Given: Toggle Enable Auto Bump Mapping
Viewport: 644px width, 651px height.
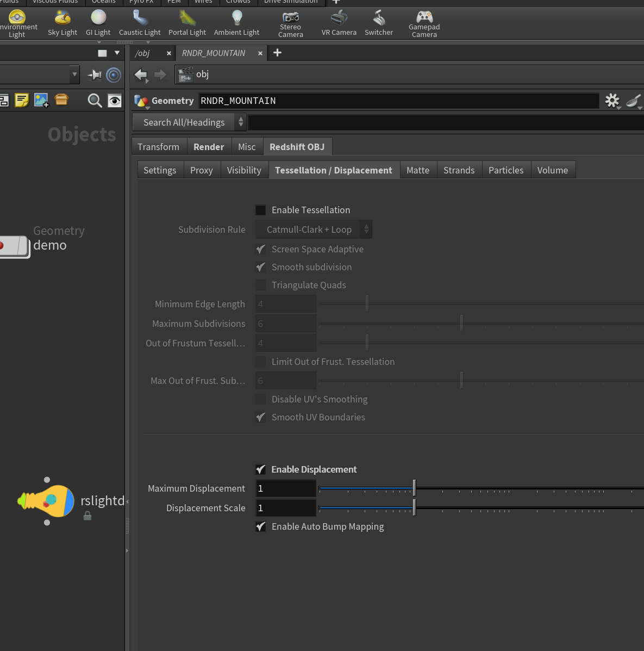Looking at the screenshot, I should click(x=260, y=527).
